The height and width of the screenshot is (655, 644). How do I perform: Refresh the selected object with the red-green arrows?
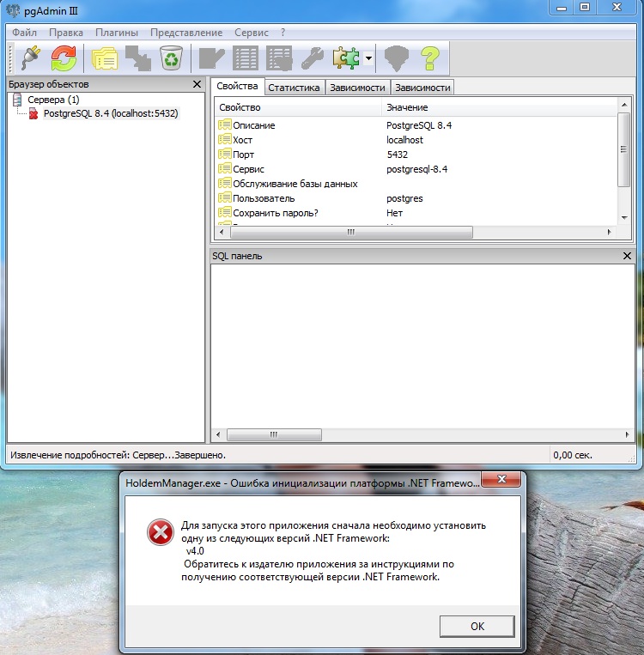point(64,58)
